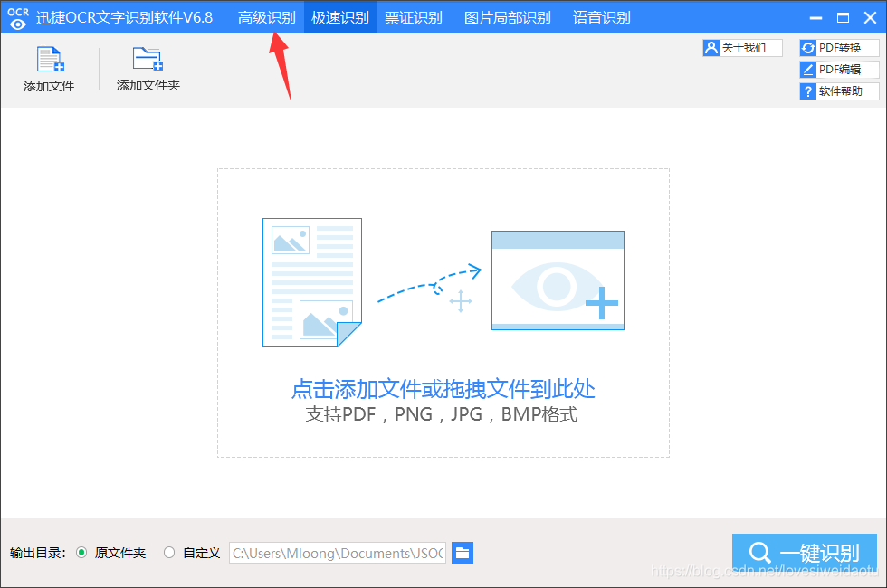Click the file drop area illustration
The image size is (887, 588).
point(443,282)
